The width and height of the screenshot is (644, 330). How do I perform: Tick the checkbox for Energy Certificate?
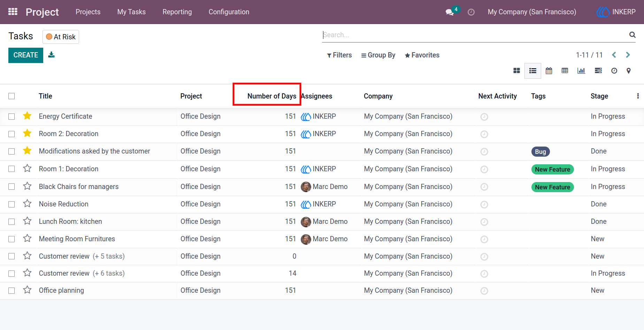coord(11,117)
